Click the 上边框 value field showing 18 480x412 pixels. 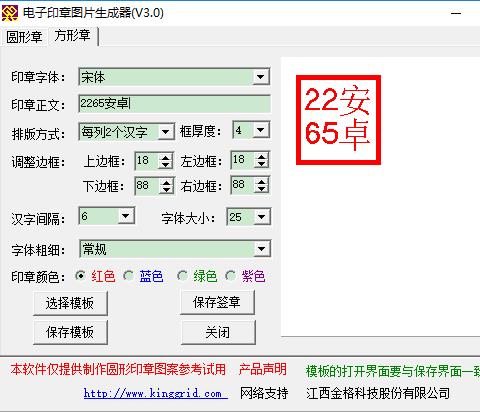147,161
